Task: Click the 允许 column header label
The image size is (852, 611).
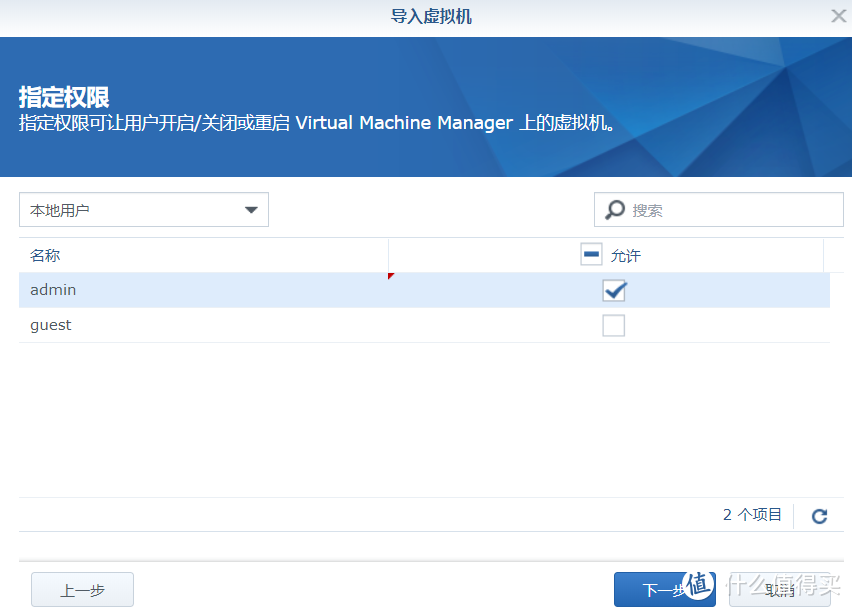Action: pos(625,256)
